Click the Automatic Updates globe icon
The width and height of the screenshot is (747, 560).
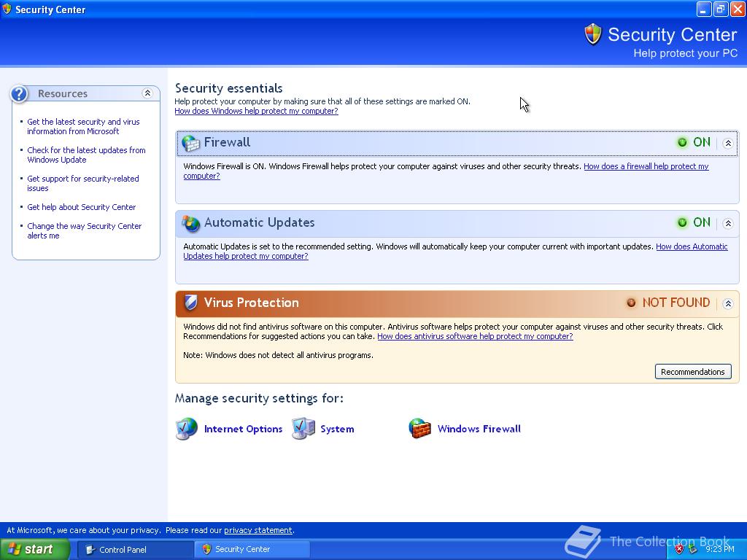coord(191,223)
